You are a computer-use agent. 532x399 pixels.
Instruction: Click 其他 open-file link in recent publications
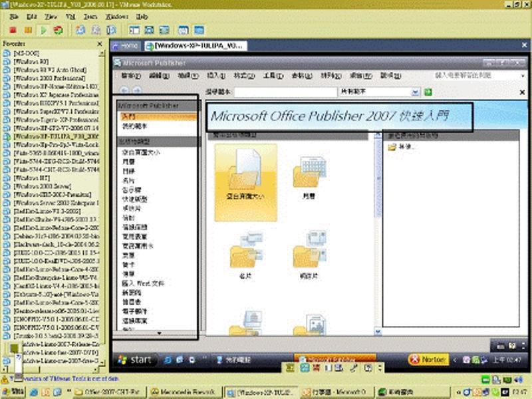(402, 147)
